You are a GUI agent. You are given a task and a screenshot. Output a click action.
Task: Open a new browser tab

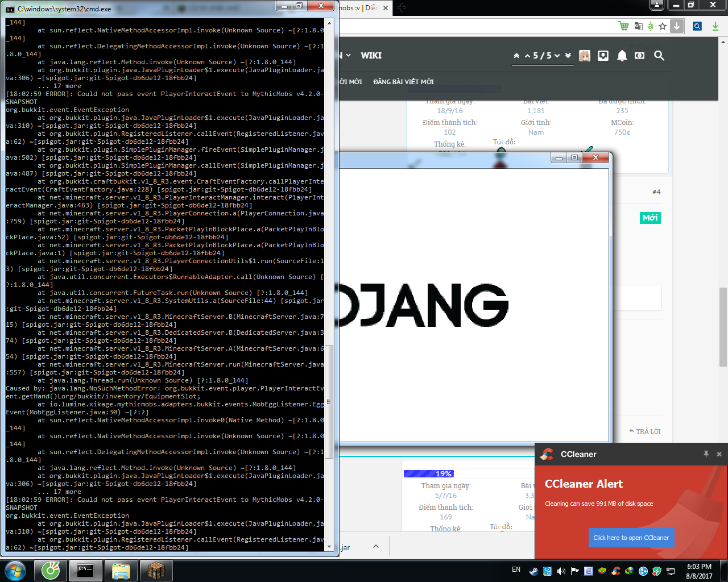pyautogui.click(x=402, y=8)
